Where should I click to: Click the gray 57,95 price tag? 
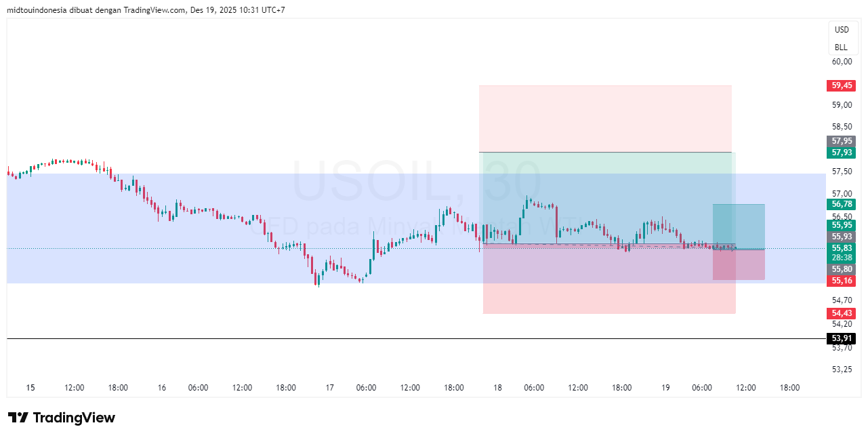[x=841, y=141]
